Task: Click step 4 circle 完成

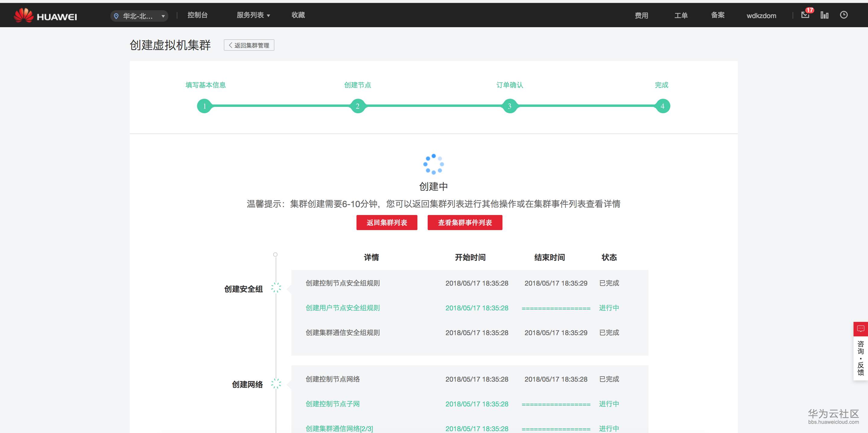Action: [662, 106]
